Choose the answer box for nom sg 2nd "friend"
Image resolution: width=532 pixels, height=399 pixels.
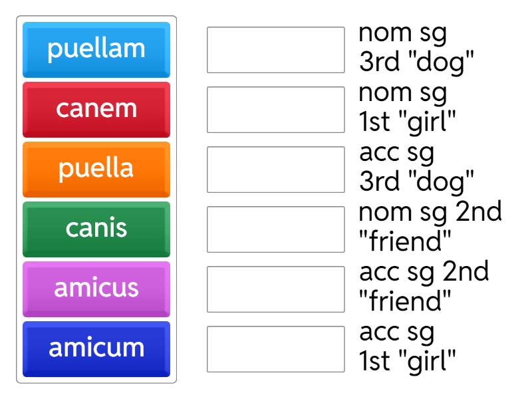[275, 229]
